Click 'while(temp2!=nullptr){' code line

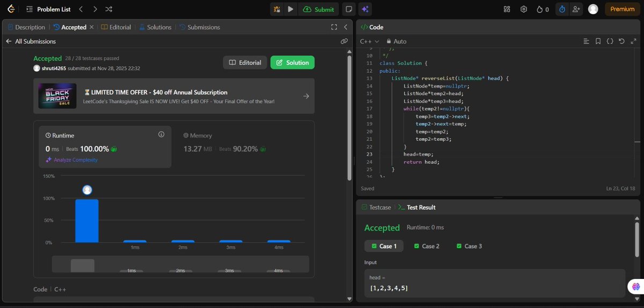point(437,109)
